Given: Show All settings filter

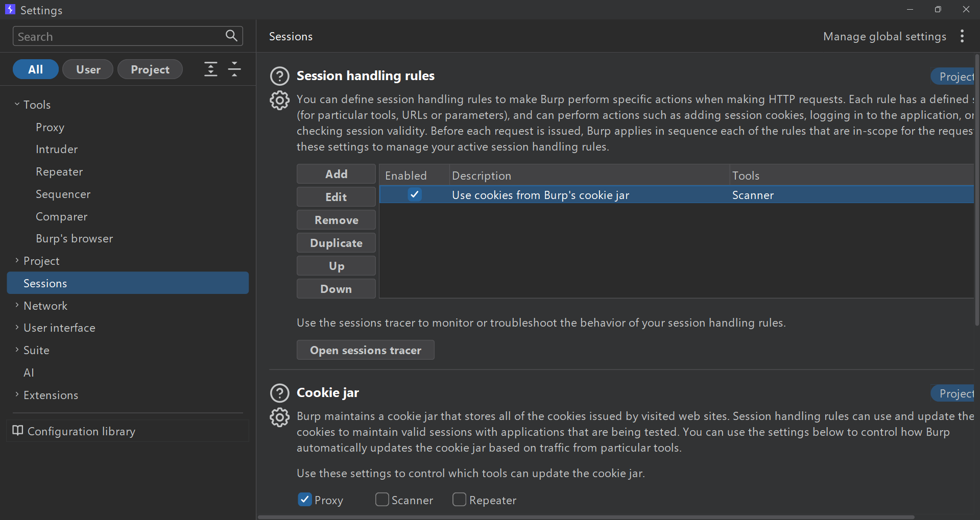Looking at the screenshot, I should [36, 69].
